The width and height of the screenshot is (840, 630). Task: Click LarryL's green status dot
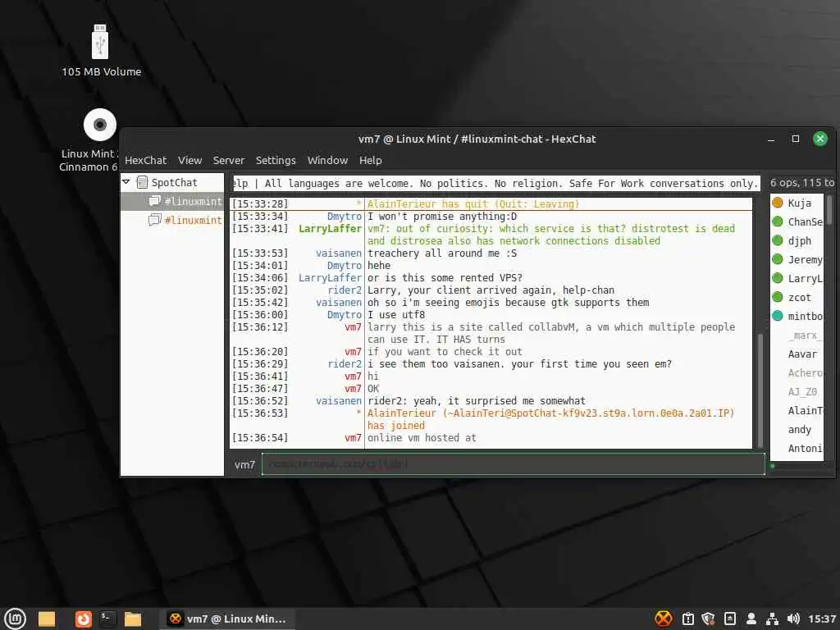tap(778, 278)
